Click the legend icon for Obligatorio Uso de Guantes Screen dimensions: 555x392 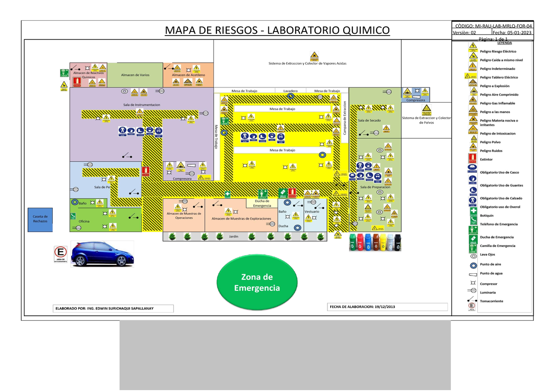[x=473, y=180]
